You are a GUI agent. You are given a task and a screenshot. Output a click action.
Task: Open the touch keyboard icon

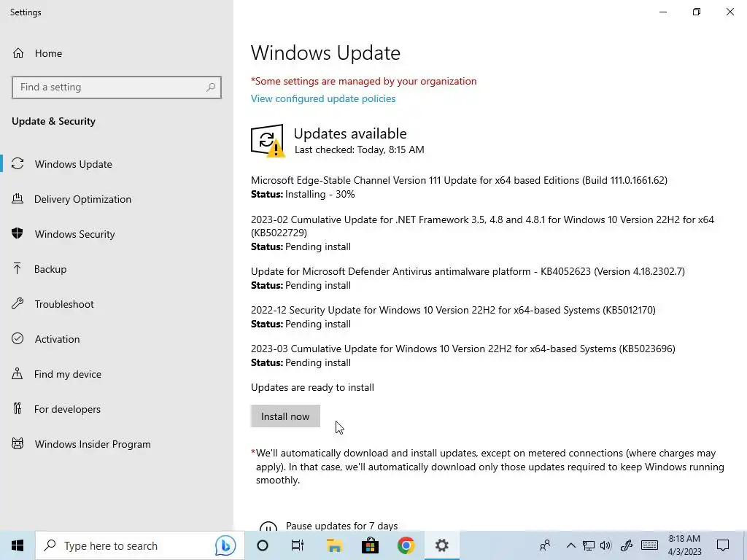pos(649,545)
